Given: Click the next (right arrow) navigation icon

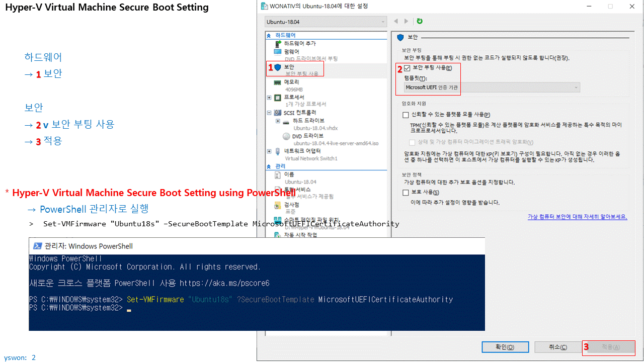Looking at the screenshot, I should 407,21.
